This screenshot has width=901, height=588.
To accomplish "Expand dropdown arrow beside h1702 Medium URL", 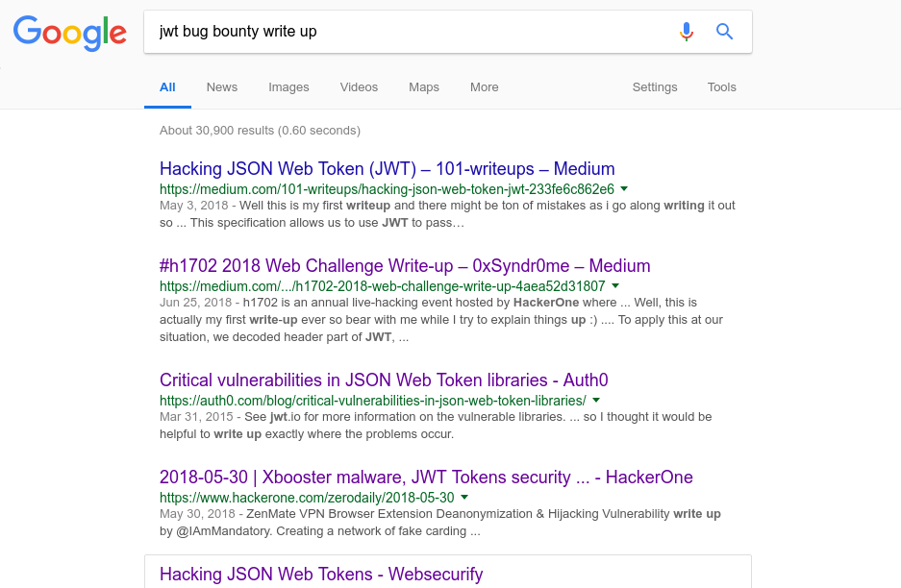I will (x=615, y=286).
